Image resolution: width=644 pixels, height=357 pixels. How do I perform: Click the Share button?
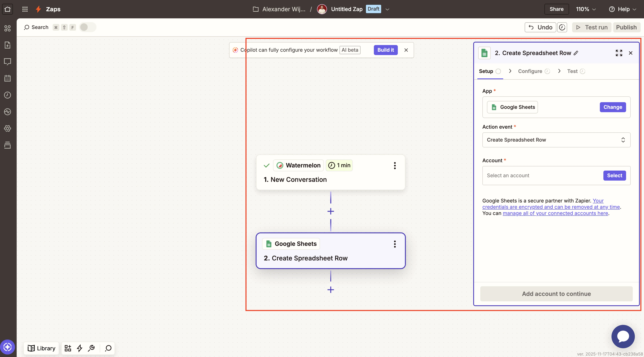[x=557, y=9]
